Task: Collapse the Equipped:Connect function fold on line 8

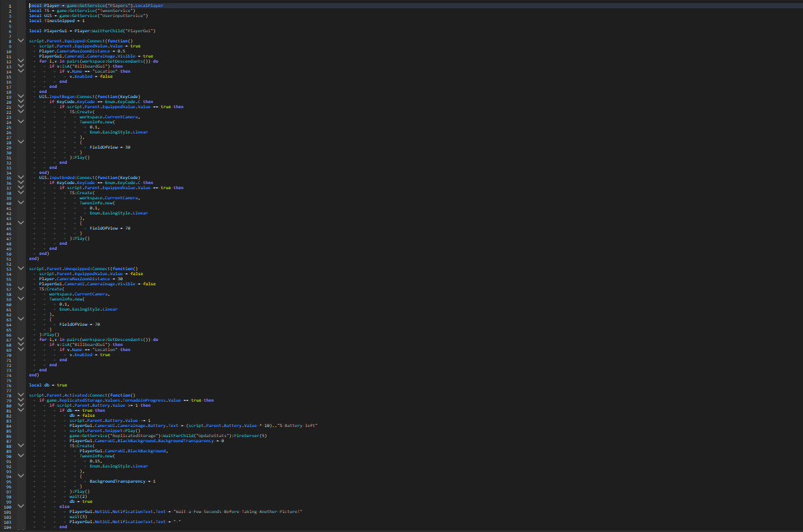Action: [x=20, y=40]
